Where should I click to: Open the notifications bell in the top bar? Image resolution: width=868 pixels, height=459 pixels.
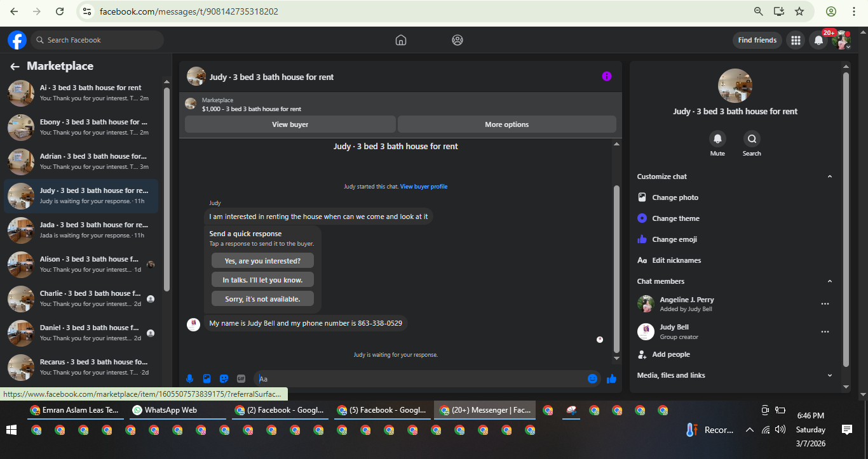[818, 40]
